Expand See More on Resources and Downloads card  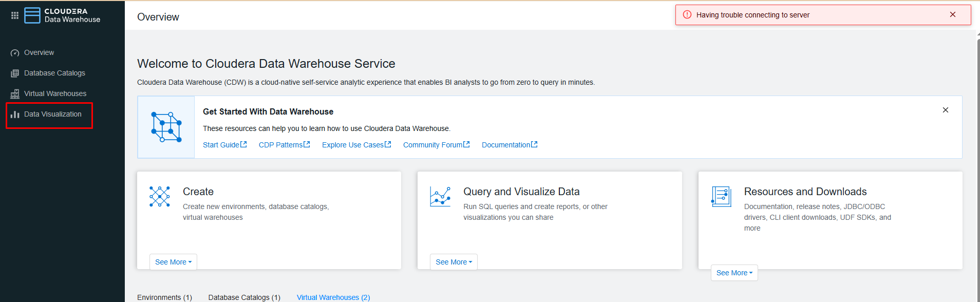tap(734, 273)
